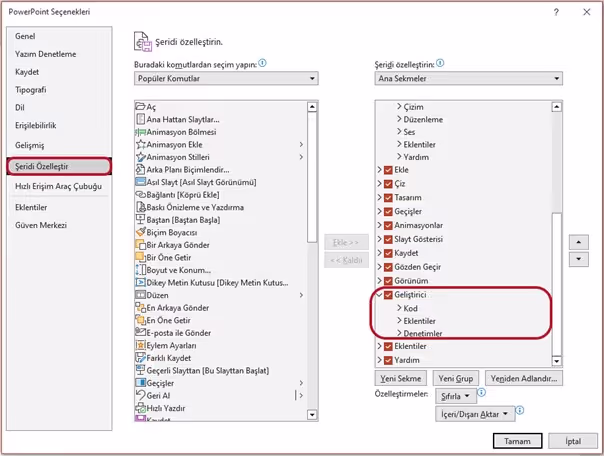604x456 pixels.
Task: Switch to Hızlı Erişim Araç Çubuğu
Action: coord(59,186)
